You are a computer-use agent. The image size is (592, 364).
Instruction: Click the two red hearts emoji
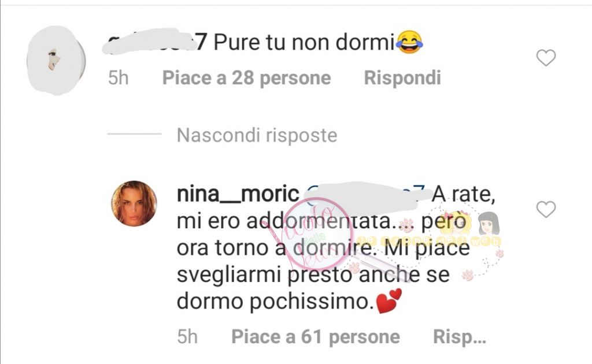point(389,301)
